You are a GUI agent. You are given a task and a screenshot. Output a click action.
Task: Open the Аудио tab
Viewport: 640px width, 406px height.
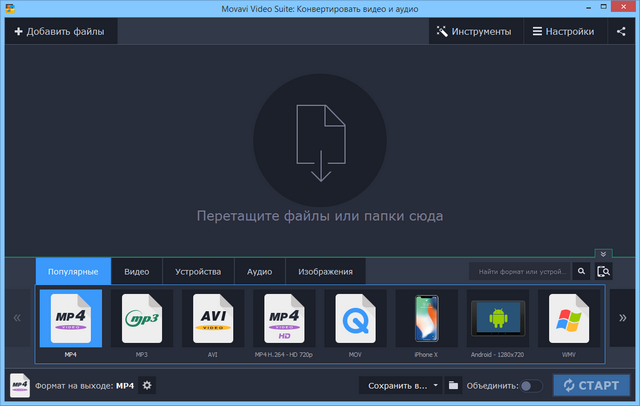[259, 271]
